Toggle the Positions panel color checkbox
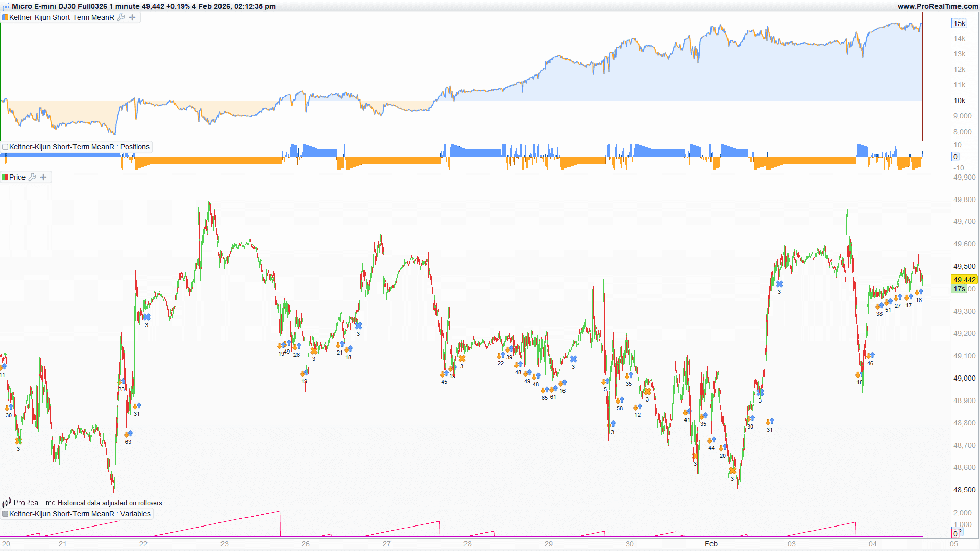This screenshot has height=551, width=980. pyautogui.click(x=5, y=147)
